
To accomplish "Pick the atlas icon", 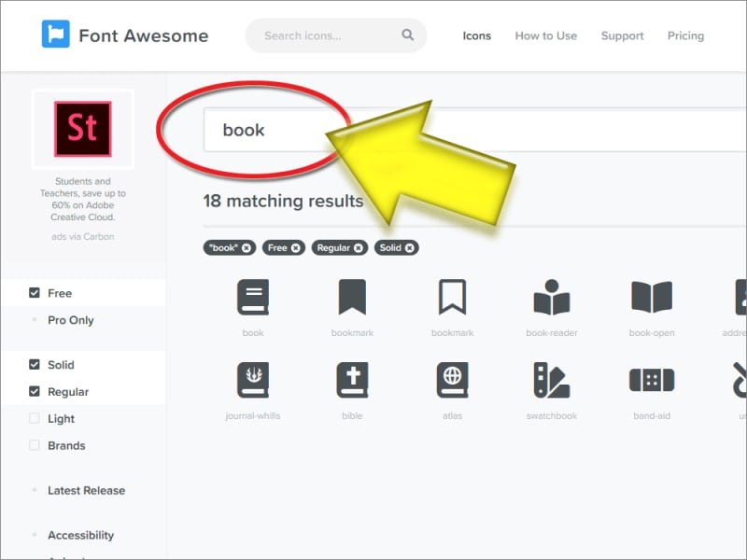I will (452, 381).
